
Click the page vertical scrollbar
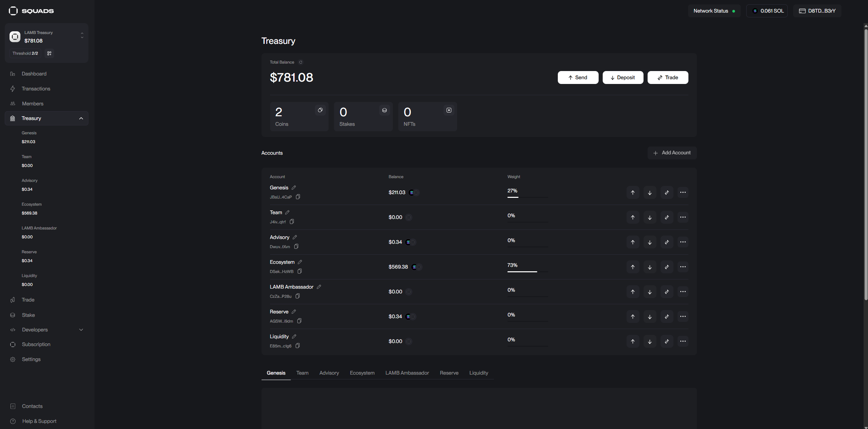(x=866, y=165)
